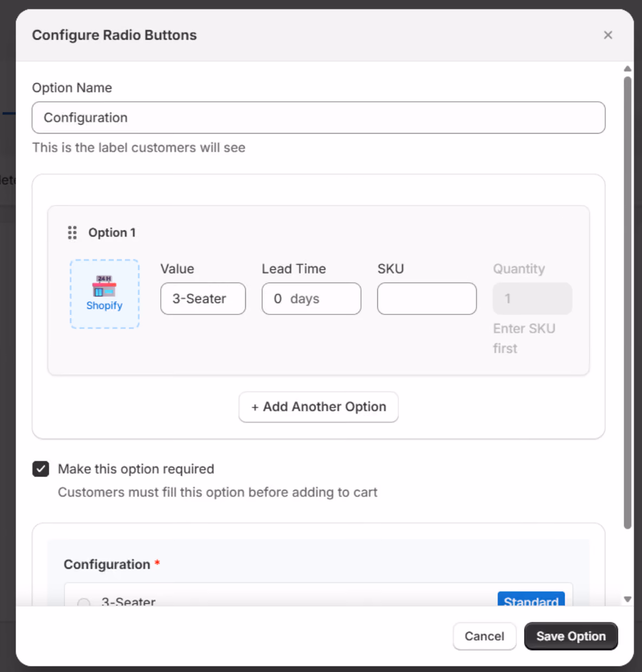The height and width of the screenshot is (672, 642).
Task: Select the 3-Seater radio button in preview
Action: [x=83, y=602]
